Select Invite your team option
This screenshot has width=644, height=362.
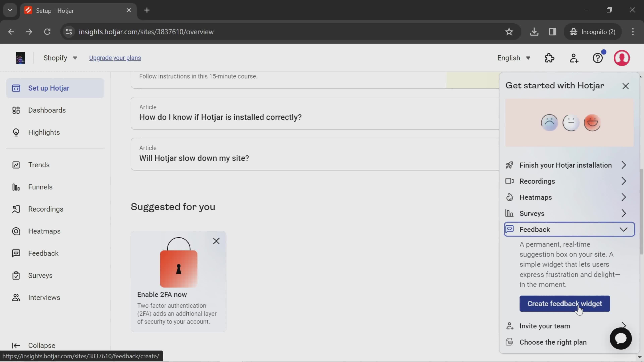(x=545, y=326)
